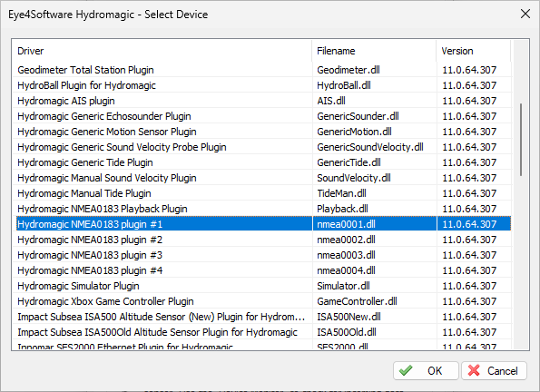Image resolution: width=540 pixels, height=392 pixels.
Task: Click the nmea0003.dll filename cell
Action: 375,255
